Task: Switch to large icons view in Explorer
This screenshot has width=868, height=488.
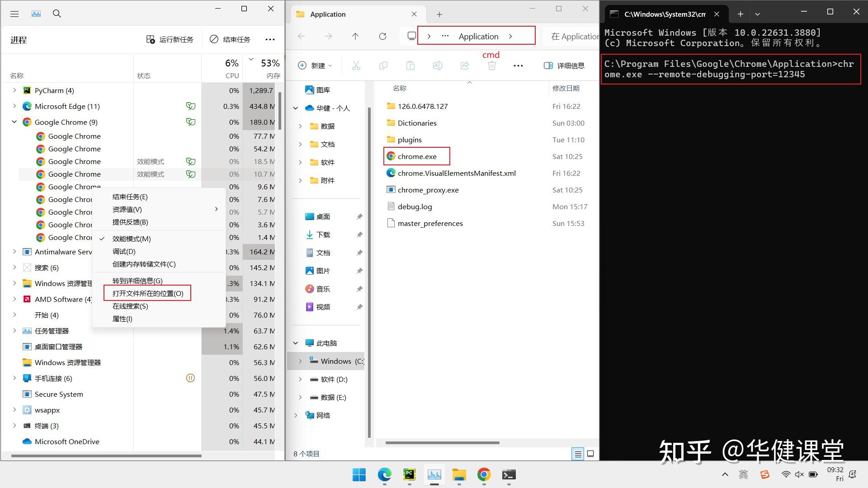Action: click(x=590, y=454)
